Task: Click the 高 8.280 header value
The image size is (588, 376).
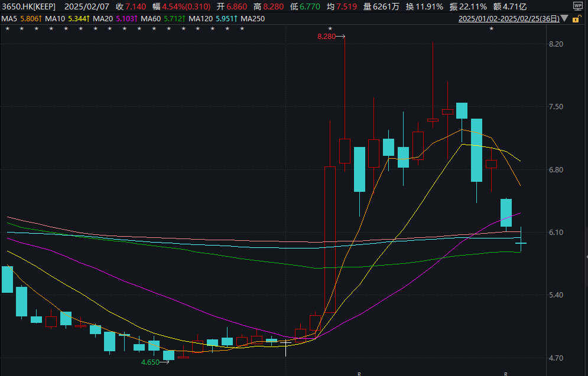Action: tap(268, 6)
